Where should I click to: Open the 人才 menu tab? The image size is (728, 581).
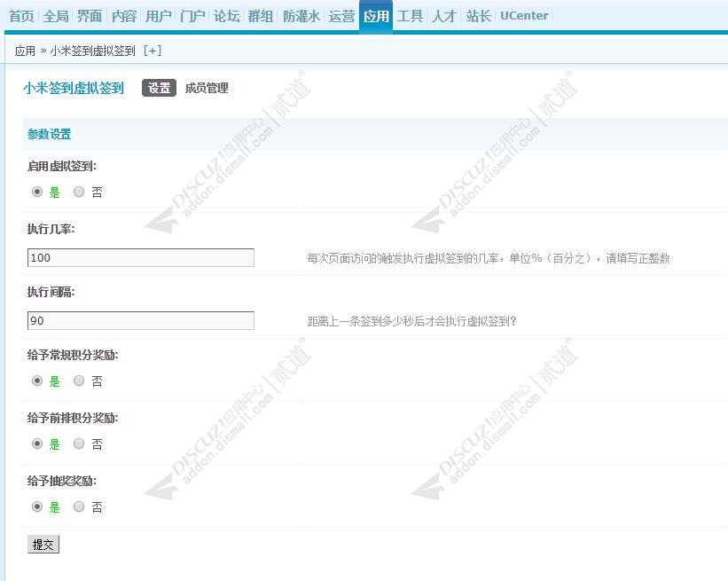tap(444, 16)
